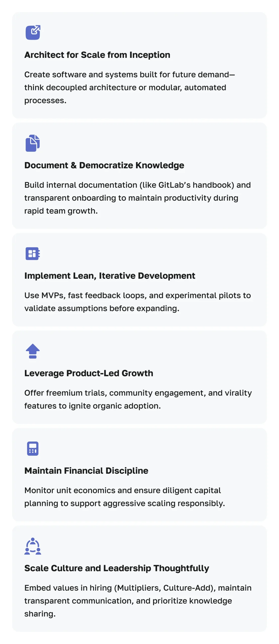The width and height of the screenshot is (279, 644).
Task: Click the paragraph starting 'Embed values in hiring'
Action: click(x=138, y=601)
